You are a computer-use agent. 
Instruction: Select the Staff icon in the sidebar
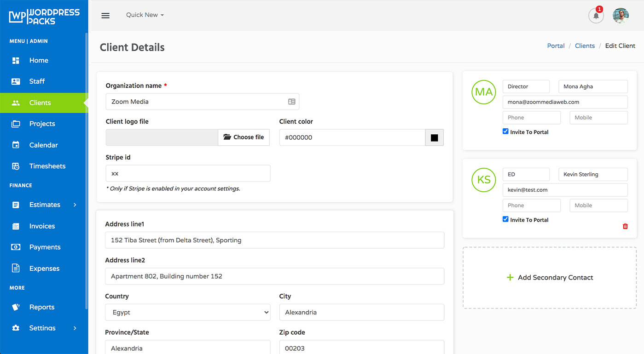[17, 81]
